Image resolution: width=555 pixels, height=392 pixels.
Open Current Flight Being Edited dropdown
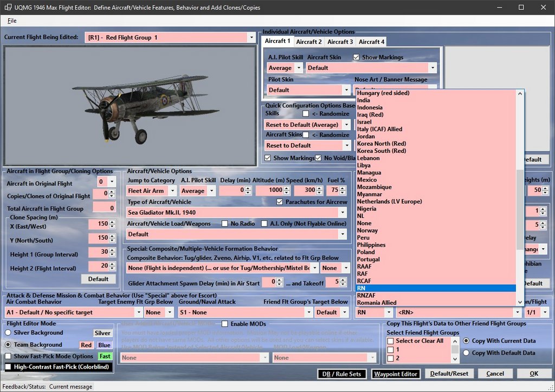pyautogui.click(x=251, y=37)
